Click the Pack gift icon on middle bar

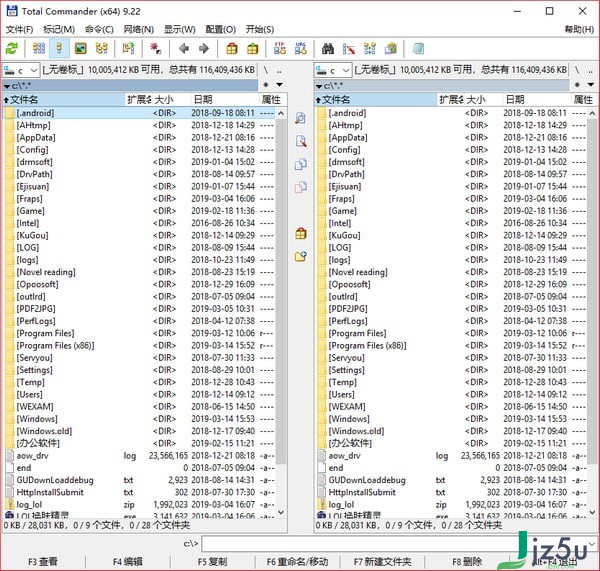pos(301,233)
